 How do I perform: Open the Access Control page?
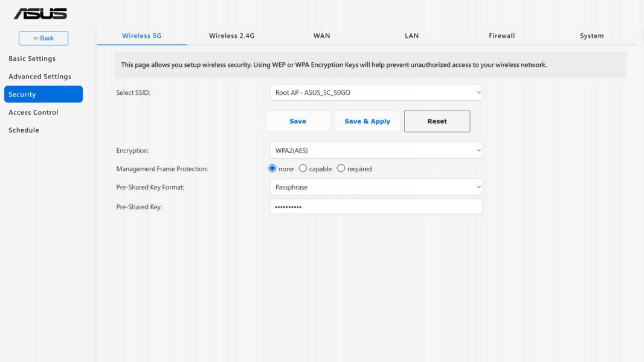pos(33,112)
